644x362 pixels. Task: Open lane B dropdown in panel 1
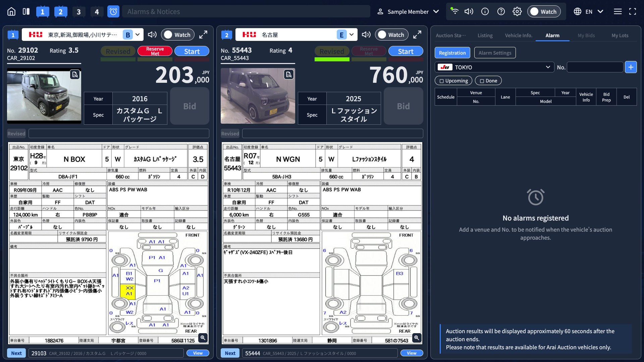(x=132, y=35)
